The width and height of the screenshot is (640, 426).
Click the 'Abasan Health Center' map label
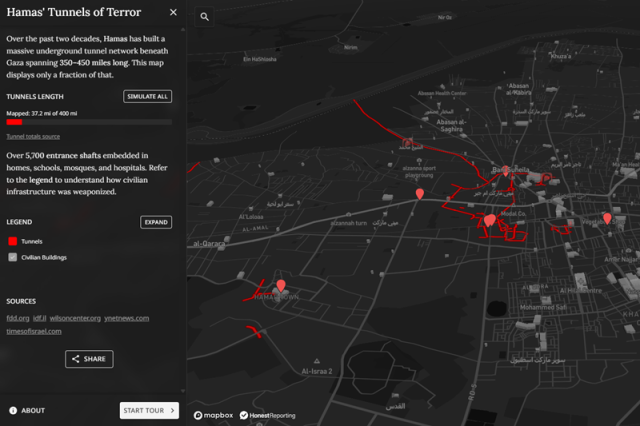442,93
